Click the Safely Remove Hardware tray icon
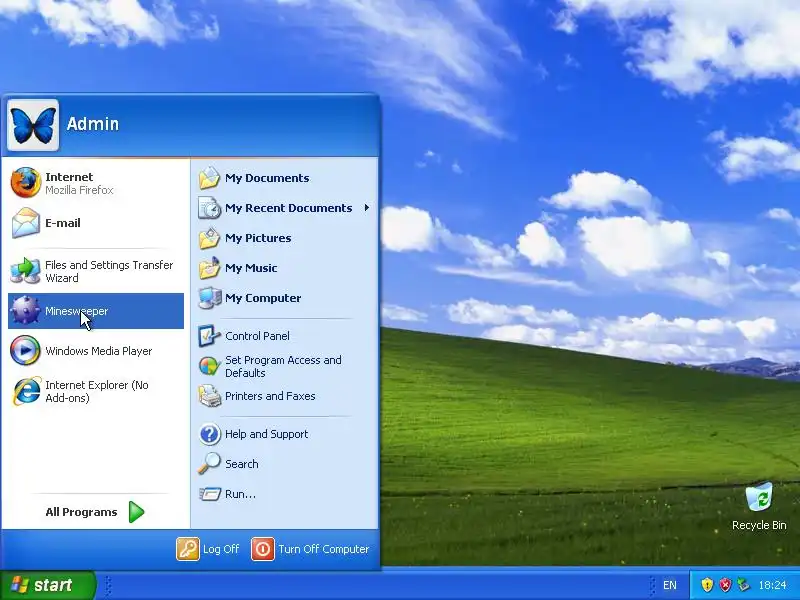Screen dimensions: 800x600 [x=743, y=585]
